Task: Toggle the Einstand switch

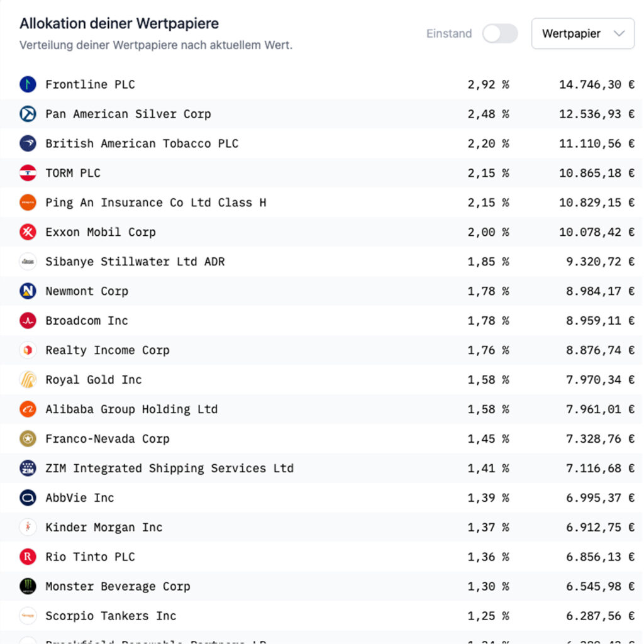Action: click(500, 34)
